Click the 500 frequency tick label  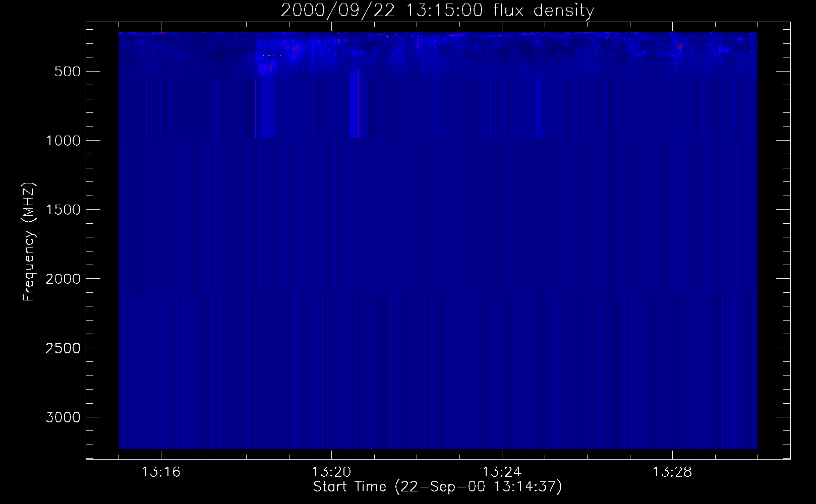(68, 72)
